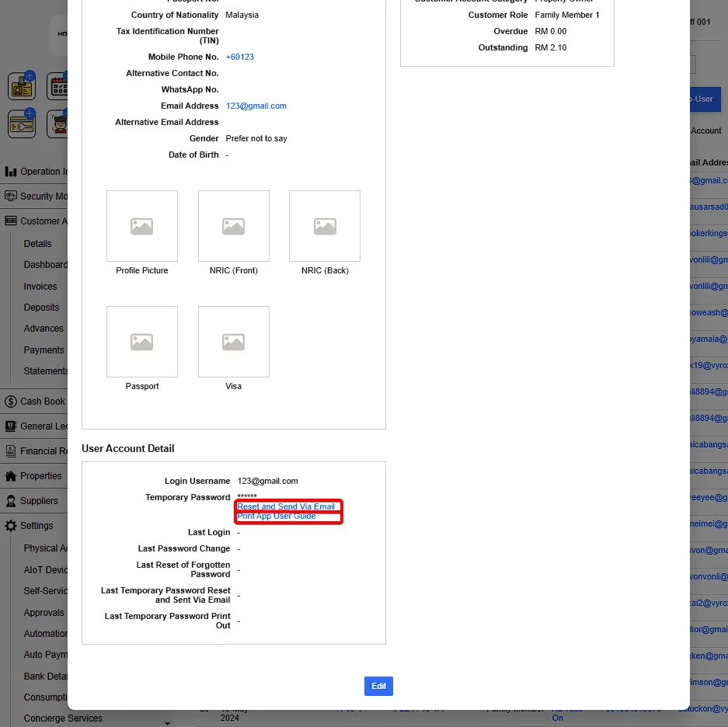Click the General Ledger book icon
This screenshot has height=727, width=728.
coord(11,426)
